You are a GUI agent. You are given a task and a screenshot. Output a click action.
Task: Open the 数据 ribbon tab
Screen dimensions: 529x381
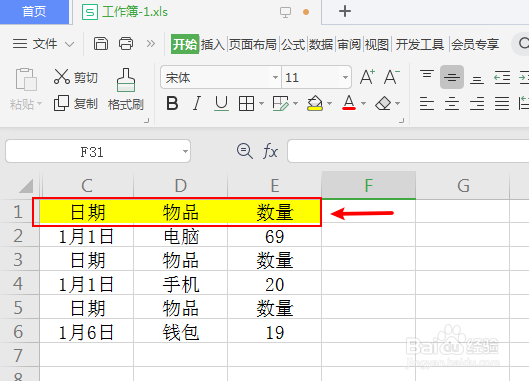pos(321,44)
